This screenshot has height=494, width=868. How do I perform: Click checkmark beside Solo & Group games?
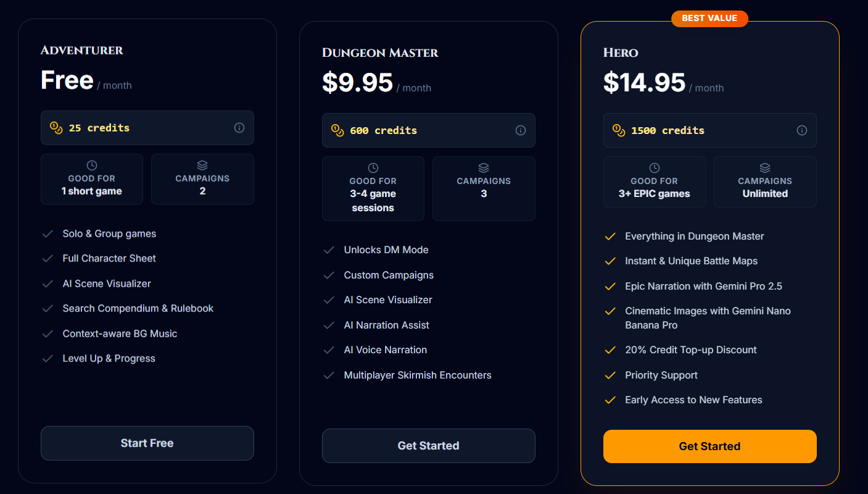click(x=48, y=234)
